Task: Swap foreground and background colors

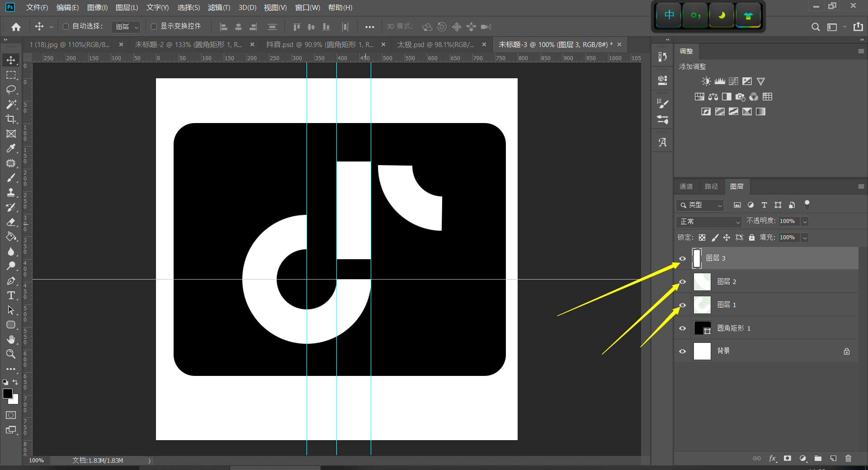Action: [15, 382]
